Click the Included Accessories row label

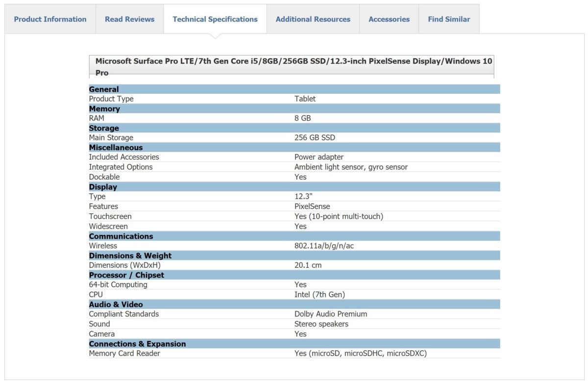[124, 157]
